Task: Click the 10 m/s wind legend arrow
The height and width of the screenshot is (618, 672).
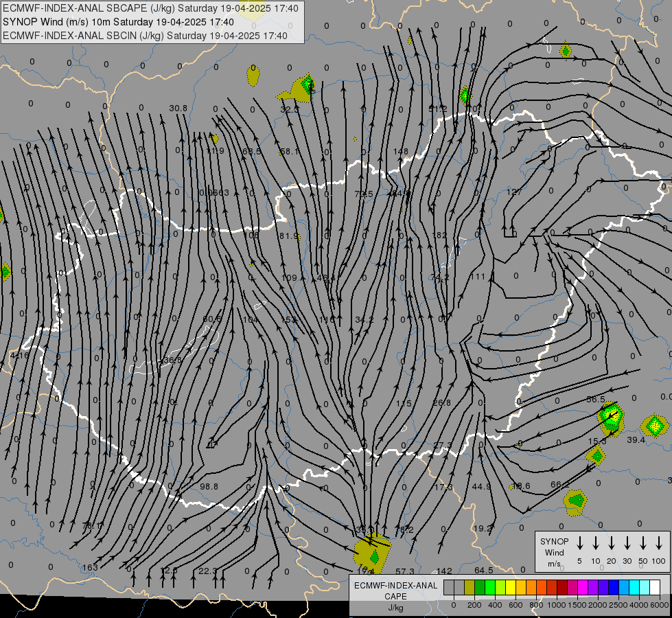Action: [x=595, y=543]
